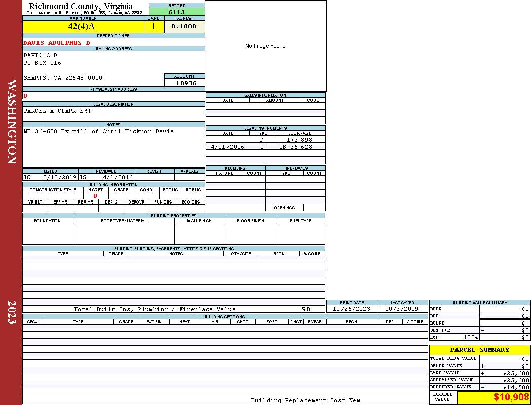
Task: Click mailing name DAVIS A D
Action: (40, 55)
